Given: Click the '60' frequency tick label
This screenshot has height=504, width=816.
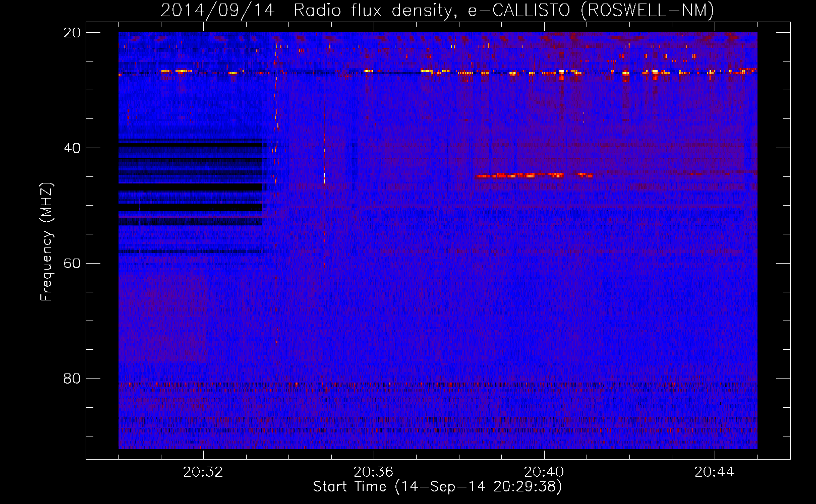Looking at the screenshot, I should pos(72,263).
